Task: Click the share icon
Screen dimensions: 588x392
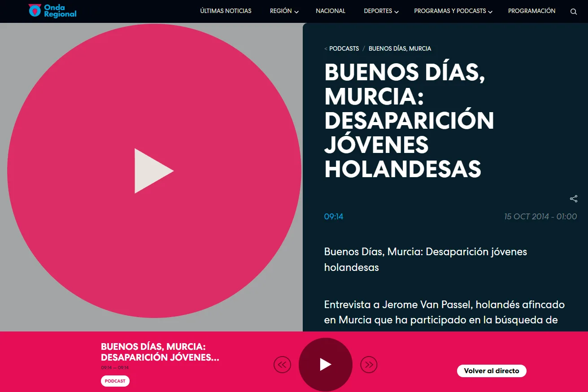Action: click(573, 199)
